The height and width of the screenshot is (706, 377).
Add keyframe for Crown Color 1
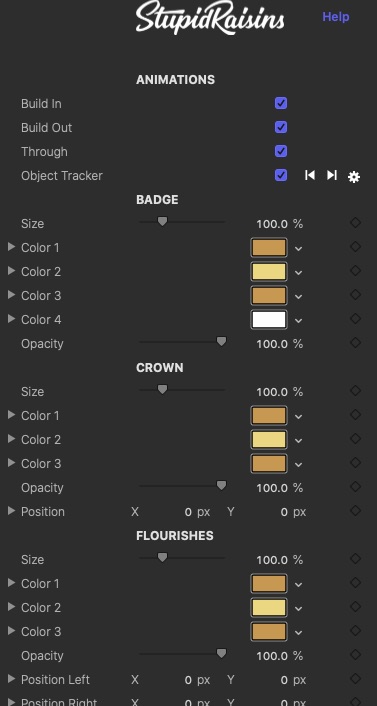coord(355,415)
